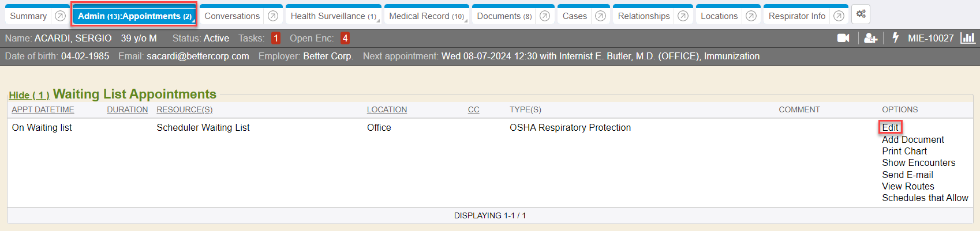Sort by APPT DATETIME column header

pos(43,109)
